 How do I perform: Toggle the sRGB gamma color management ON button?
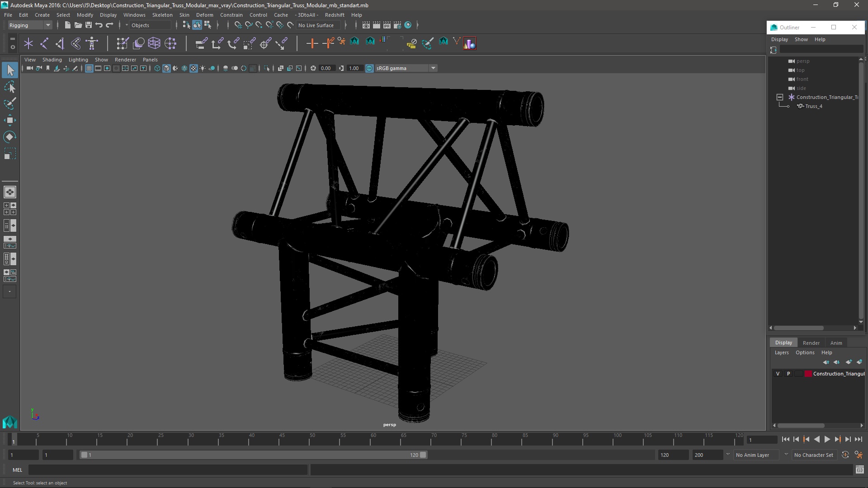pos(369,68)
